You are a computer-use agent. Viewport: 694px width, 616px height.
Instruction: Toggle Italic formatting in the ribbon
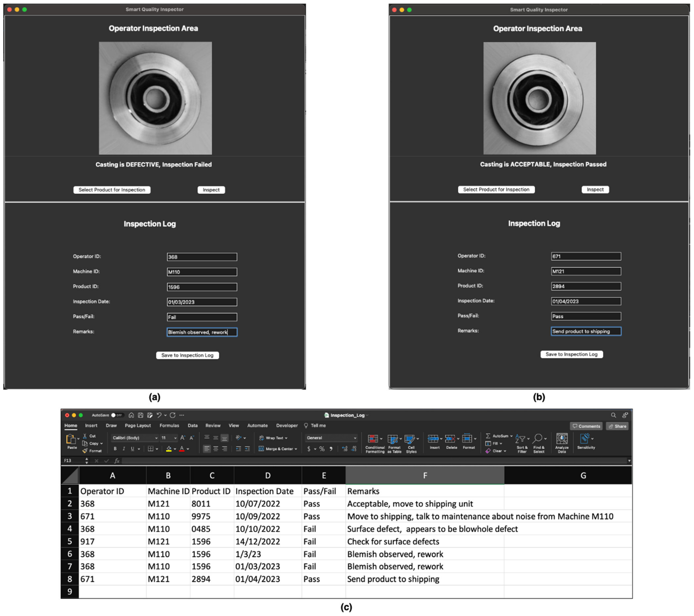coord(124,449)
